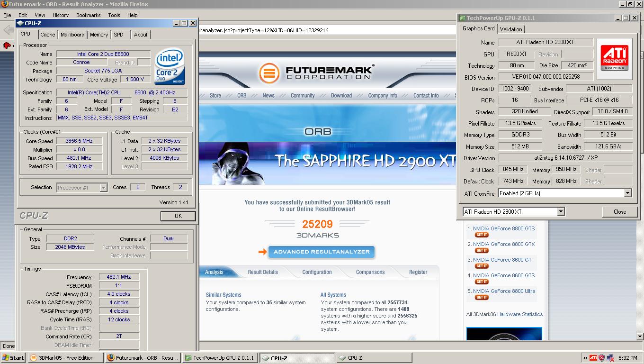This screenshot has height=364, width=644.
Task: Open the NVIDIA GeForce 8800 Ultra link
Action: (x=504, y=291)
